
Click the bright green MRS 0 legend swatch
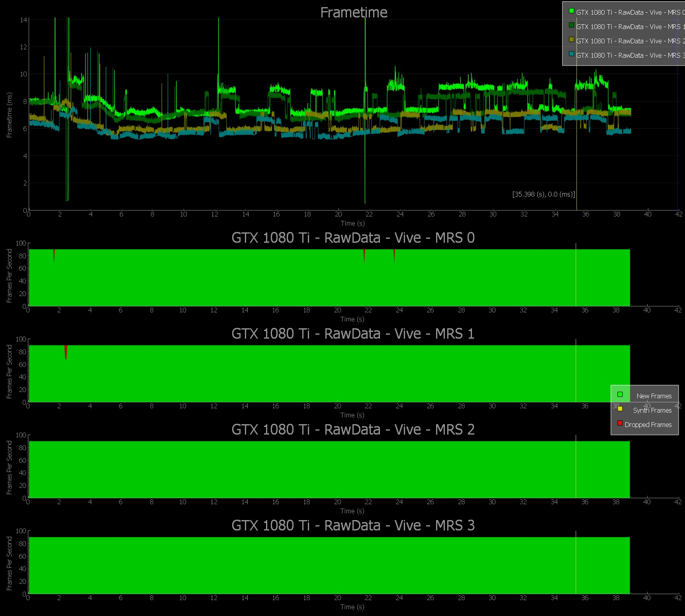tap(571, 11)
